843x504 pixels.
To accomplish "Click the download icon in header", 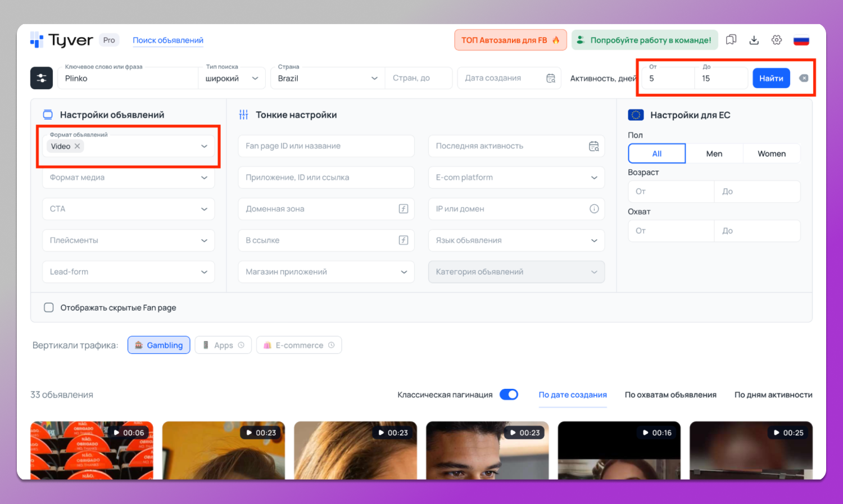I will point(754,40).
